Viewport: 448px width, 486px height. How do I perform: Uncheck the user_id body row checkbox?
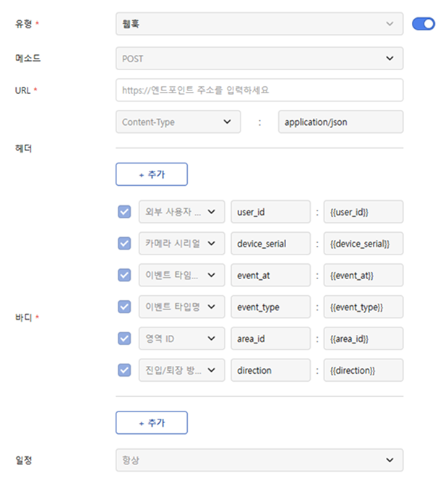tap(124, 212)
